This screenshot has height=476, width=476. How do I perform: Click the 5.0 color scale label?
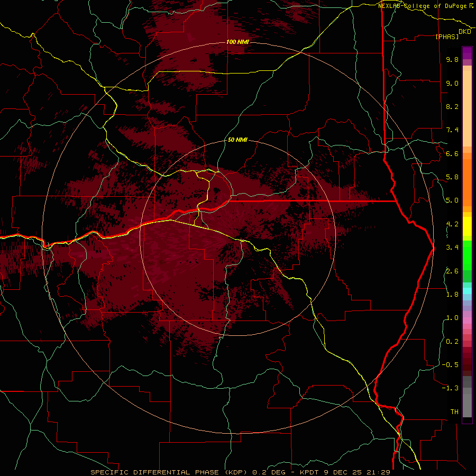click(x=452, y=200)
